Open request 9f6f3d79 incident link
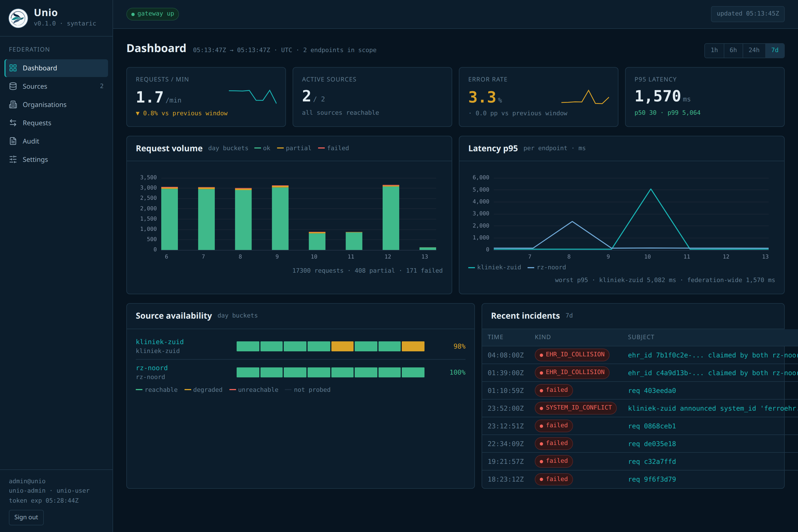 pos(652,479)
